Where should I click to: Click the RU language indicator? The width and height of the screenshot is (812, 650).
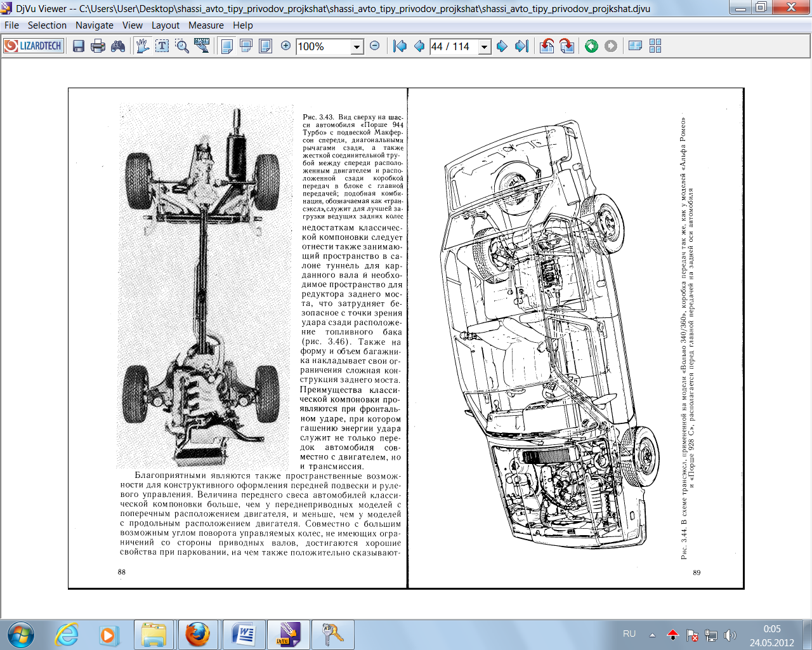point(629,633)
